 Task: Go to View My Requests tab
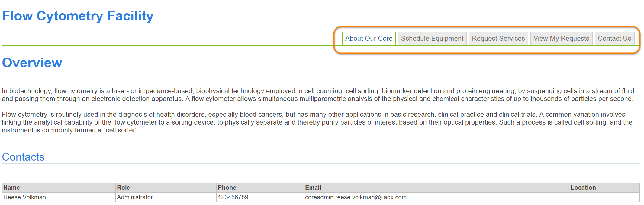[561, 39]
